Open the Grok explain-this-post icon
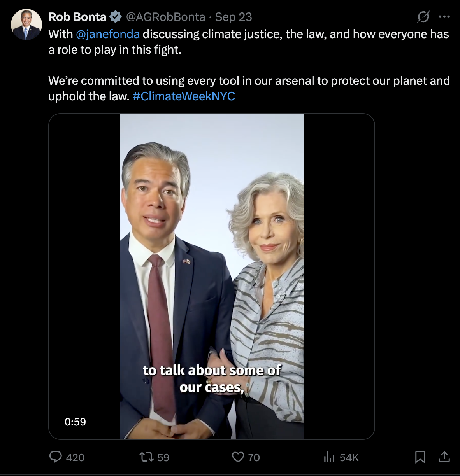The width and height of the screenshot is (460, 476). [423, 17]
